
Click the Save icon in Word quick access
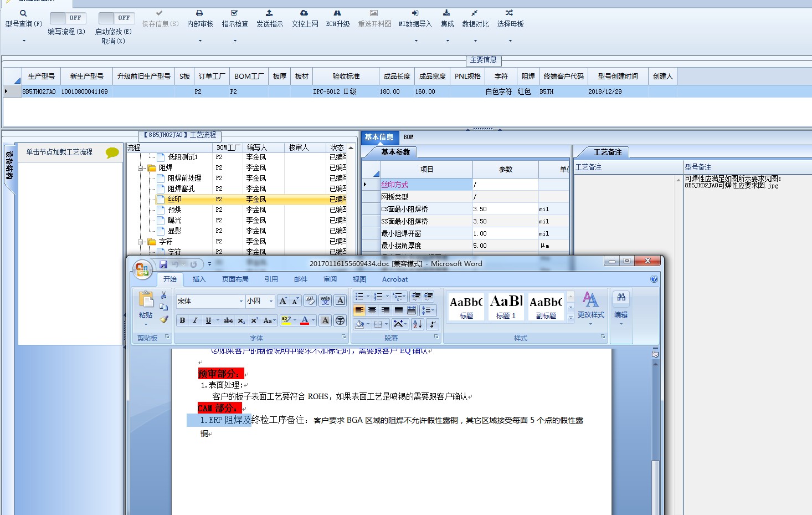(x=163, y=264)
